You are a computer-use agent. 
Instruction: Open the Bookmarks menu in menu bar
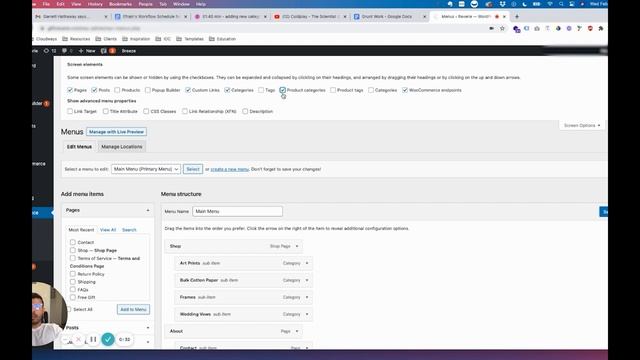120,4
